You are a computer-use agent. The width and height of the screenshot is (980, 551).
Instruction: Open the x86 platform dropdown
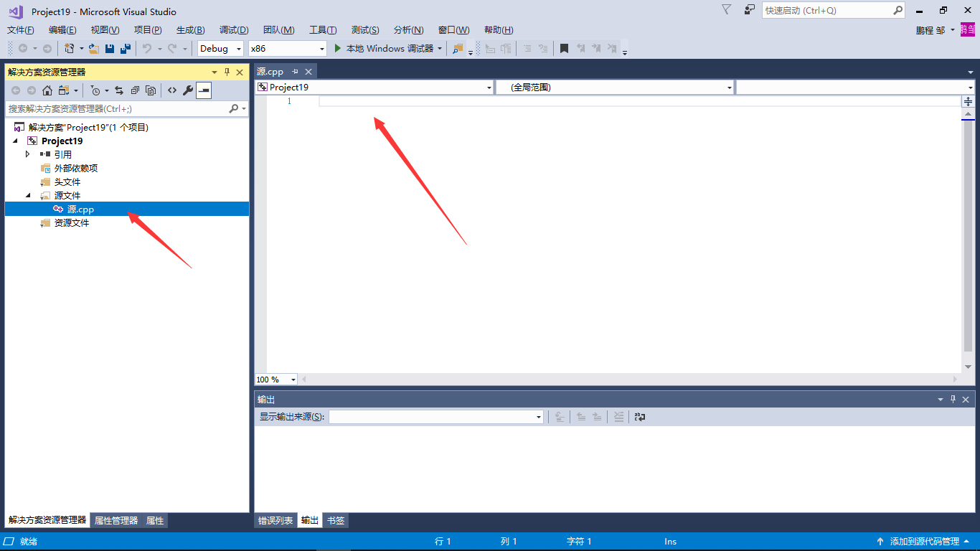(x=287, y=48)
